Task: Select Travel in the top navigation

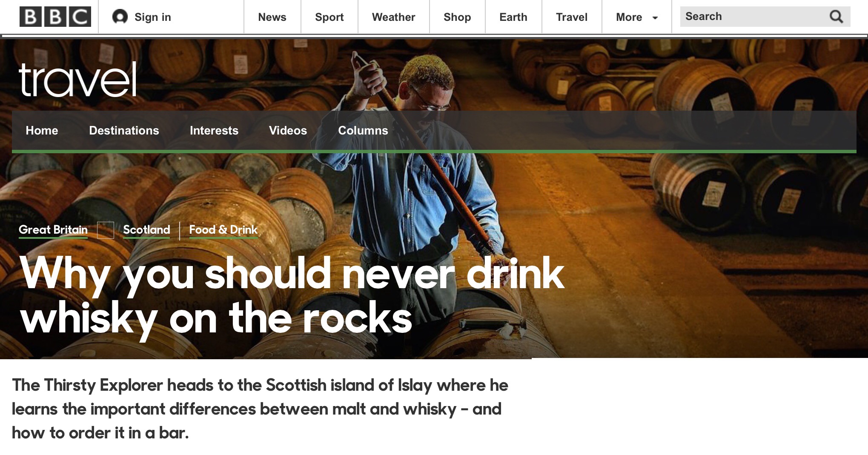Action: [x=571, y=17]
